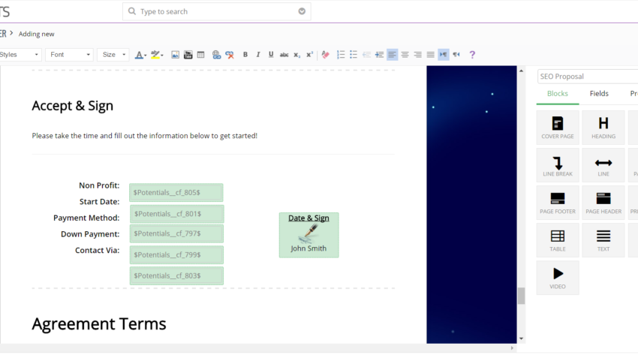
Task: Select align right
Action: click(418, 55)
